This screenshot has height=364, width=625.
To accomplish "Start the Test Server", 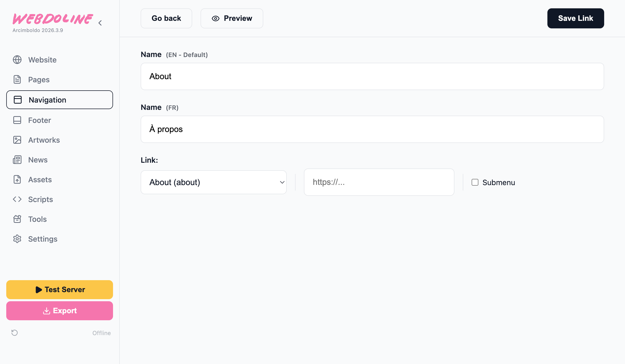I will (60, 290).
